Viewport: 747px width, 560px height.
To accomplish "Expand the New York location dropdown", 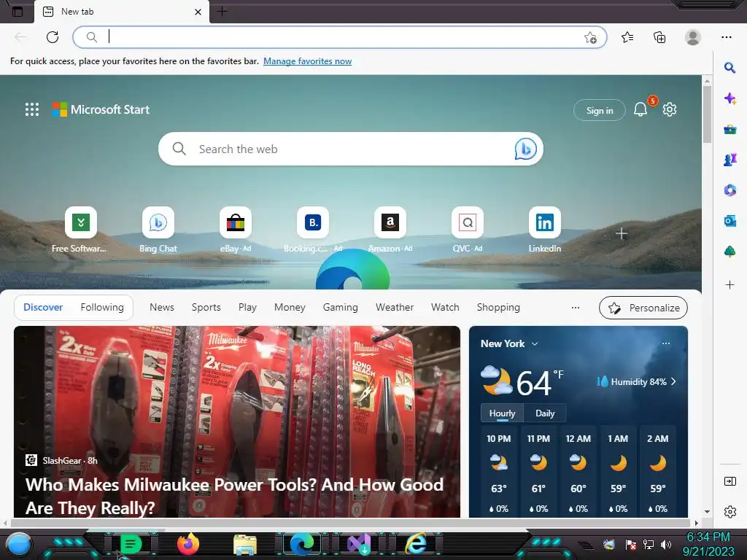I will 535,344.
